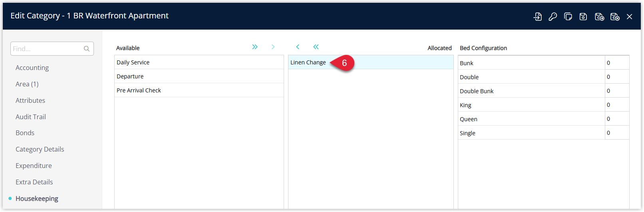Open the Category Details section
644x212 pixels.
pos(40,149)
